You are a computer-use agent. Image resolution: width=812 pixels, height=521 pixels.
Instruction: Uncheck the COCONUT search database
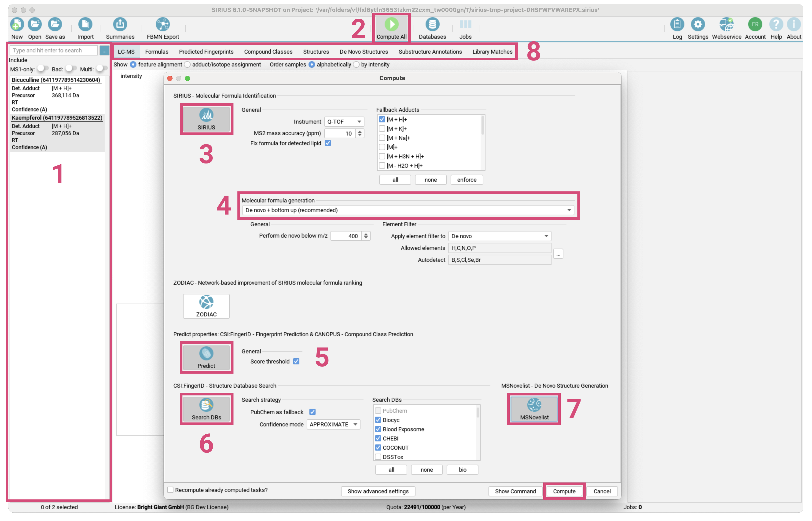378,448
